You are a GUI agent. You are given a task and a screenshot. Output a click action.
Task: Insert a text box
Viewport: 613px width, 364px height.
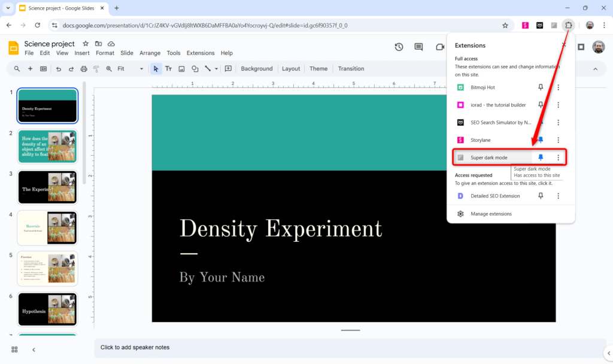(x=168, y=68)
